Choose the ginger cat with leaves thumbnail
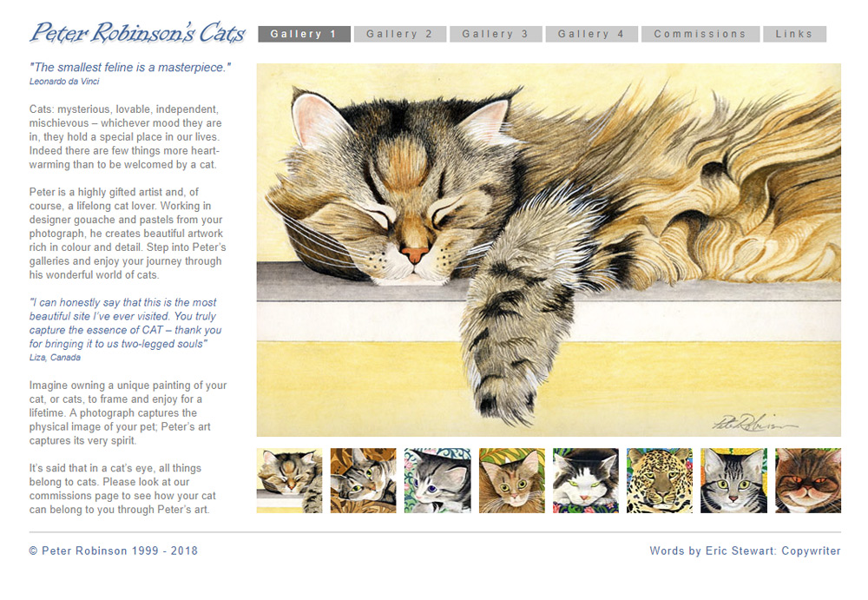The height and width of the screenshot is (600, 868). (x=511, y=480)
